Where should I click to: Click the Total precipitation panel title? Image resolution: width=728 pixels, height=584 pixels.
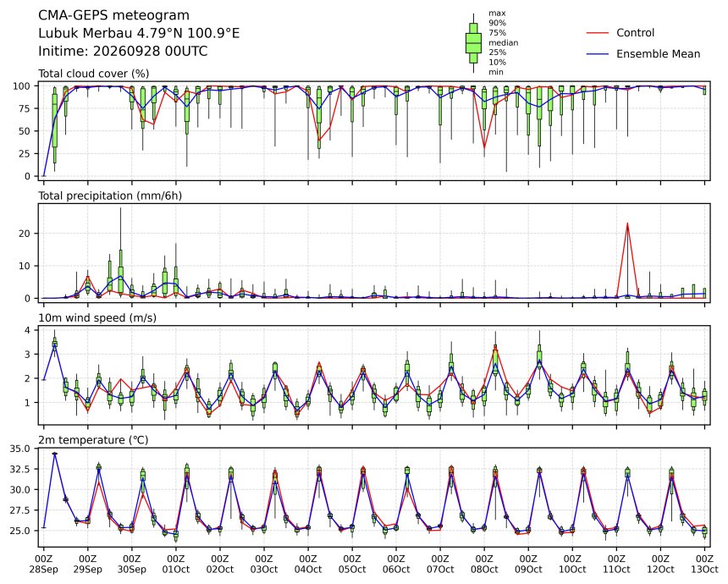tap(110, 196)
